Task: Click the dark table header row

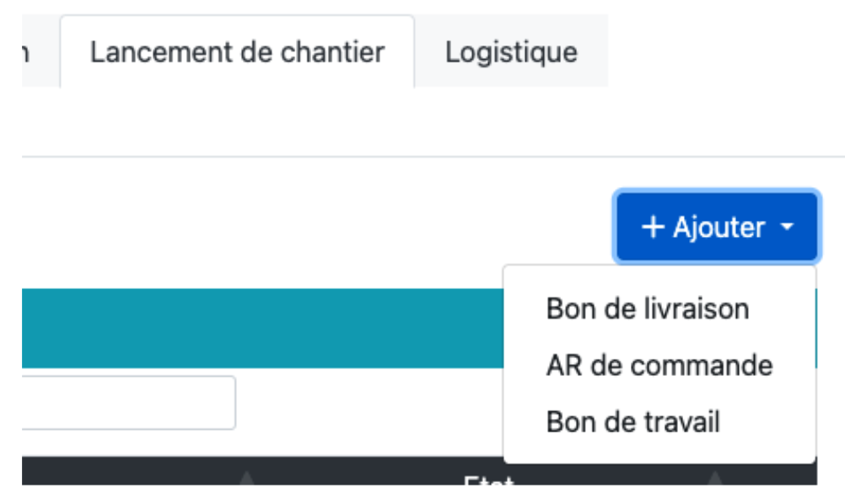Action: [x=126, y=472]
